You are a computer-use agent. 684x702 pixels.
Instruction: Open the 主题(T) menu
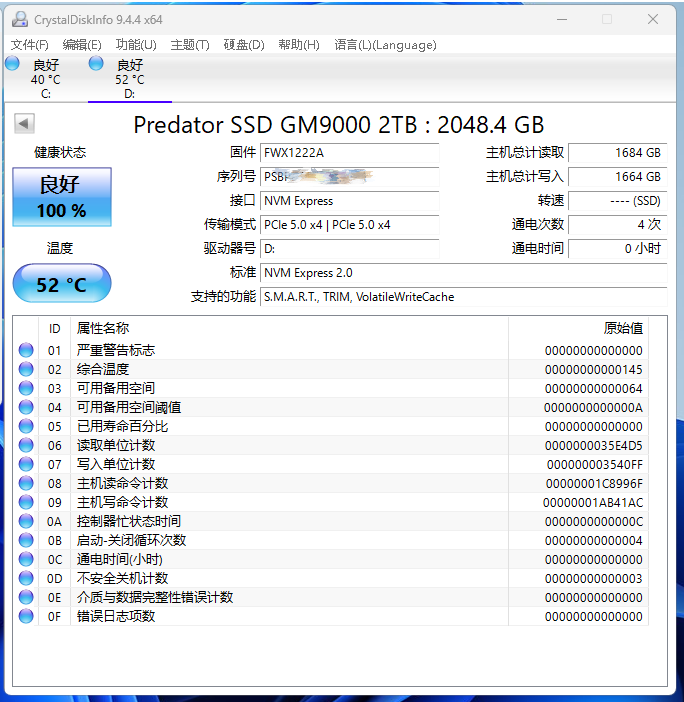click(x=190, y=45)
